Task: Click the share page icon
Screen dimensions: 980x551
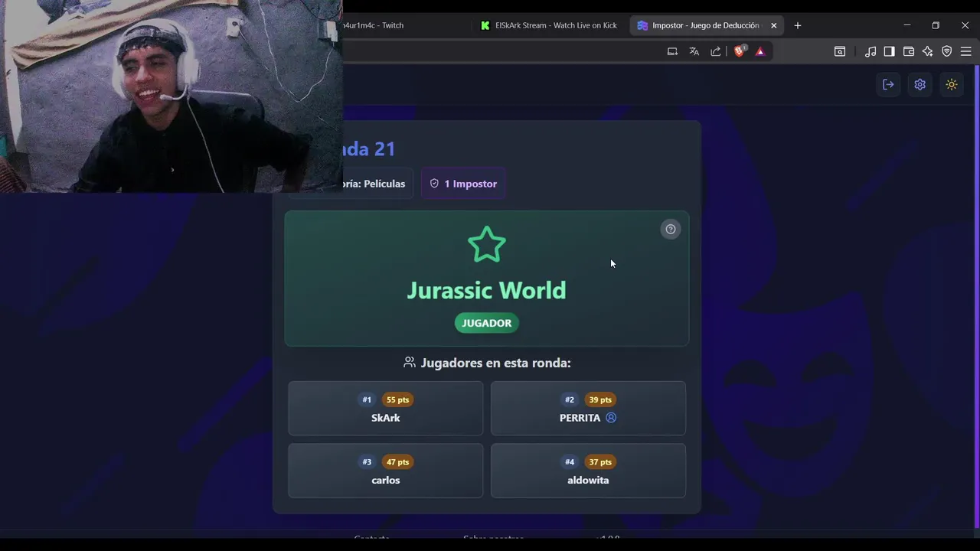Action: [715, 51]
